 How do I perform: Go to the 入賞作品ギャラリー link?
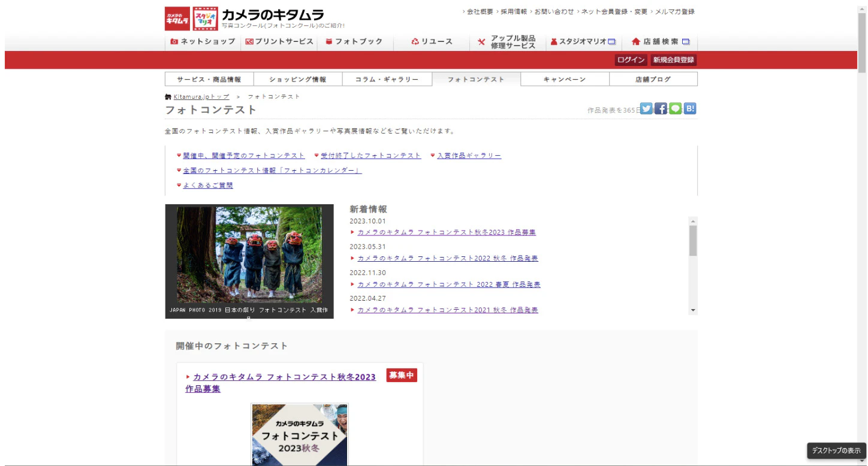469,156
